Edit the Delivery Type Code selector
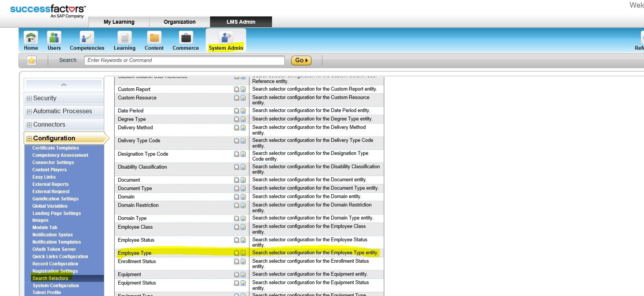The width and height of the screenshot is (644, 296). pyautogui.click(x=243, y=141)
